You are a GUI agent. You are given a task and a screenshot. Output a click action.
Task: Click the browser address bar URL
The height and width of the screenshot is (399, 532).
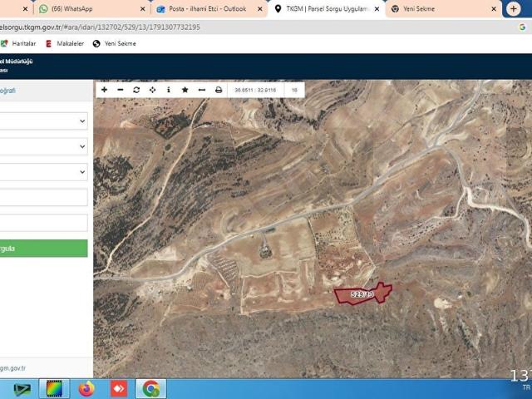(x=100, y=27)
